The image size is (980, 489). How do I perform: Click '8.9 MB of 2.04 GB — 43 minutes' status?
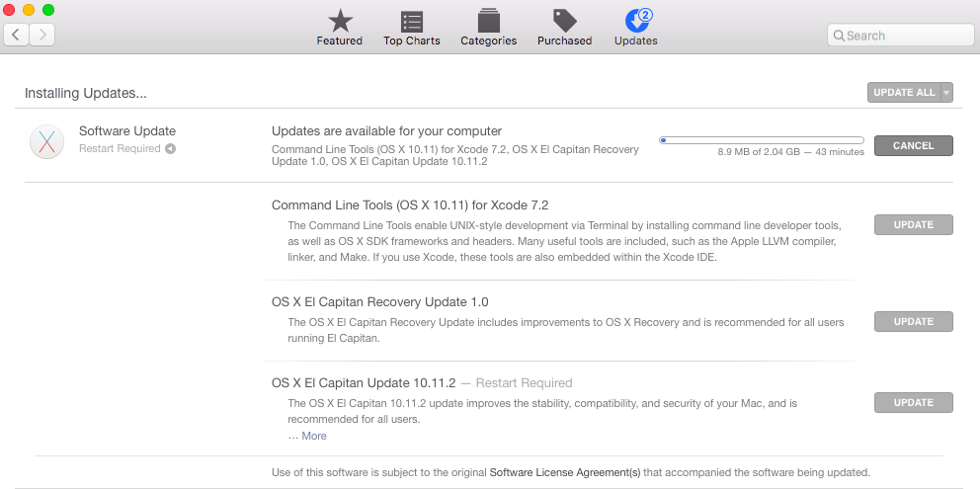(x=790, y=152)
